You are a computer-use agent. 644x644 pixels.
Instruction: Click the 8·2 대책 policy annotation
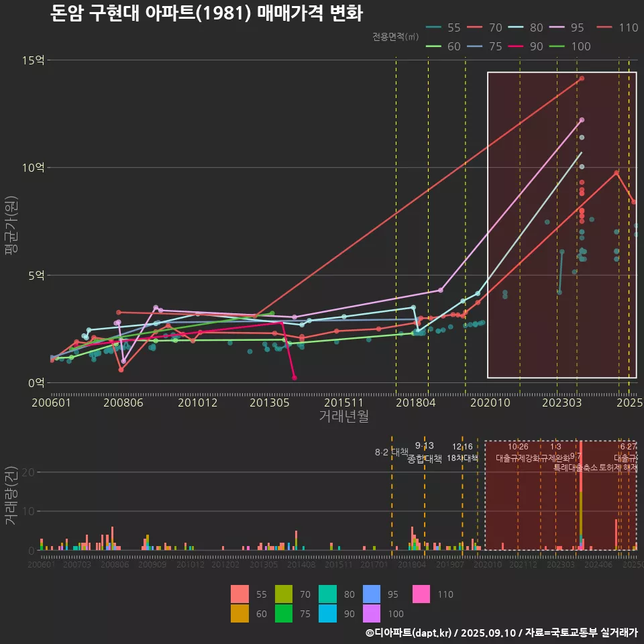(x=391, y=451)
